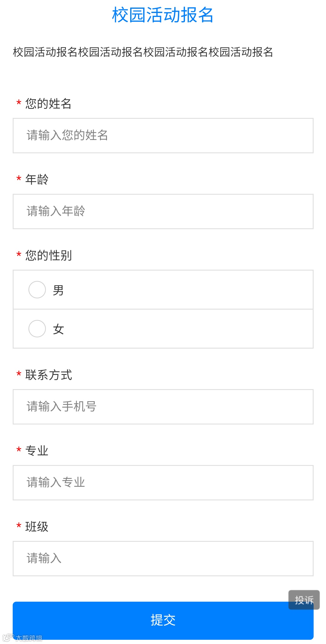This screenshot has height=644, width=326.
Task: Click the red asterisk beside 班级
Action: point(19,526)
